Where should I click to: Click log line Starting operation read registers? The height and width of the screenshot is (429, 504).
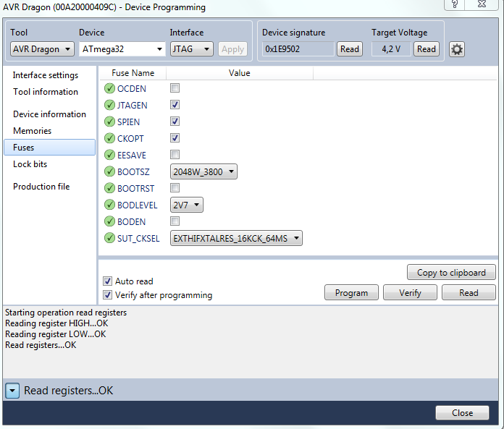[x=66, y=313]
